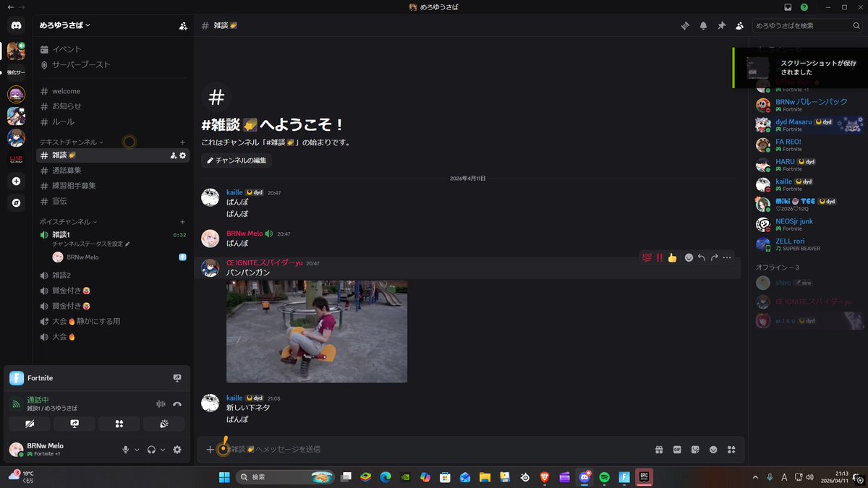Create channel plus in テキストチャンネル category

[182, 142]
